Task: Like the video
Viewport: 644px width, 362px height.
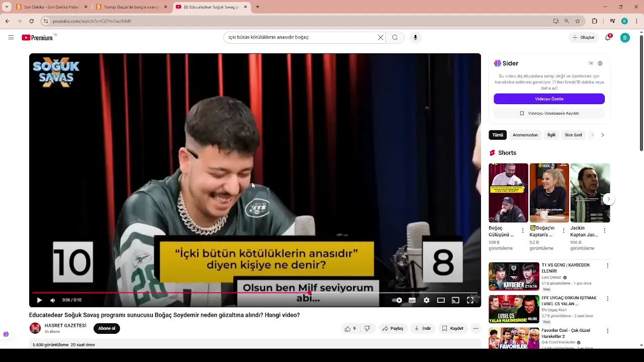Action: pos(350,328)
